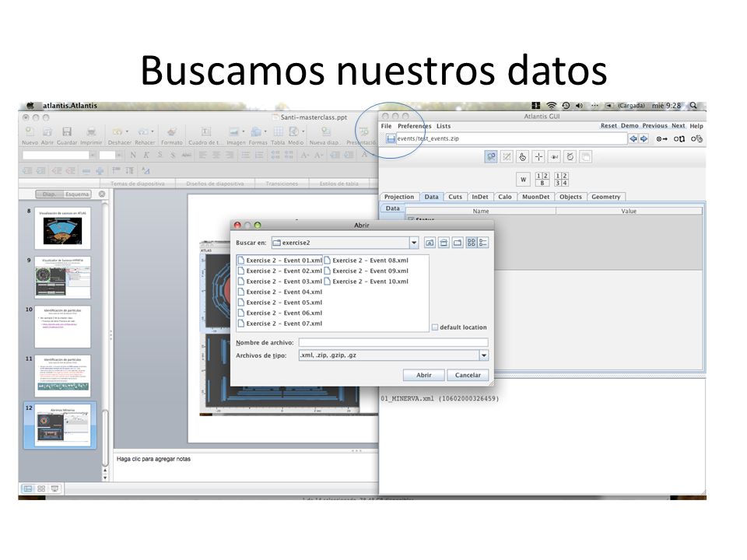The image size is (747, 560).
Task: Click Help in Atlantis GUI
Action: pos(696,126)
